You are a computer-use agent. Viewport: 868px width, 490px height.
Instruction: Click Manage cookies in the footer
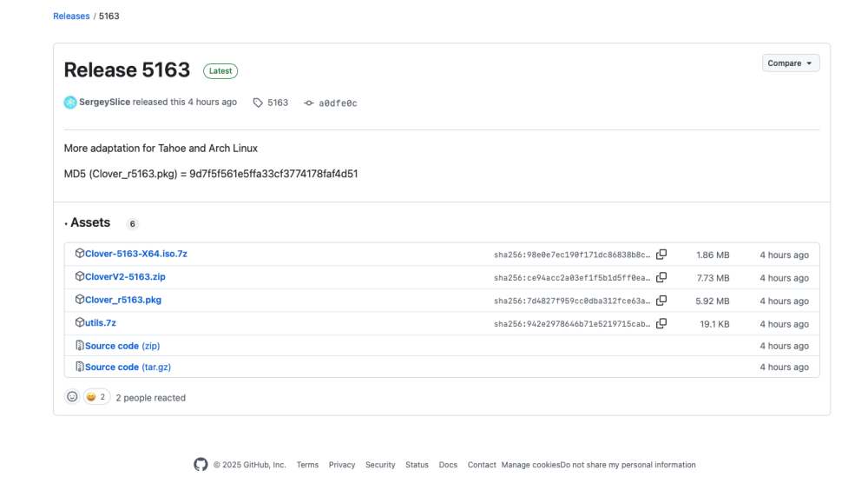[530, 465]
